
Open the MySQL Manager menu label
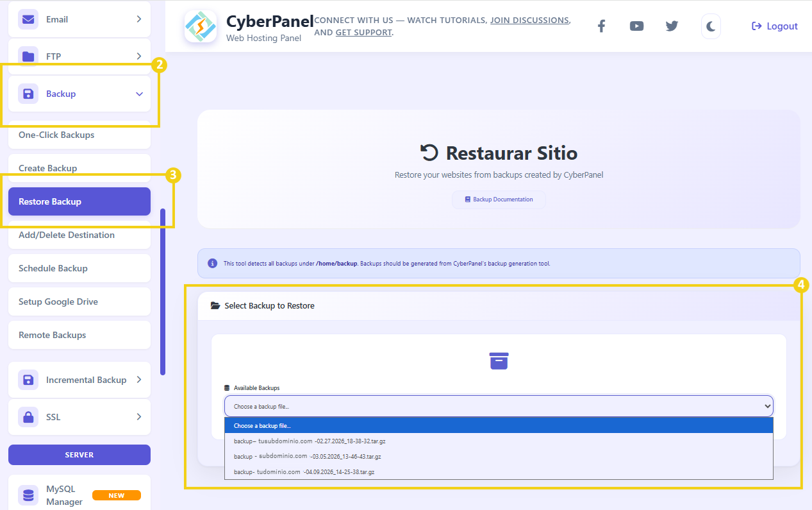click(64, 495)
